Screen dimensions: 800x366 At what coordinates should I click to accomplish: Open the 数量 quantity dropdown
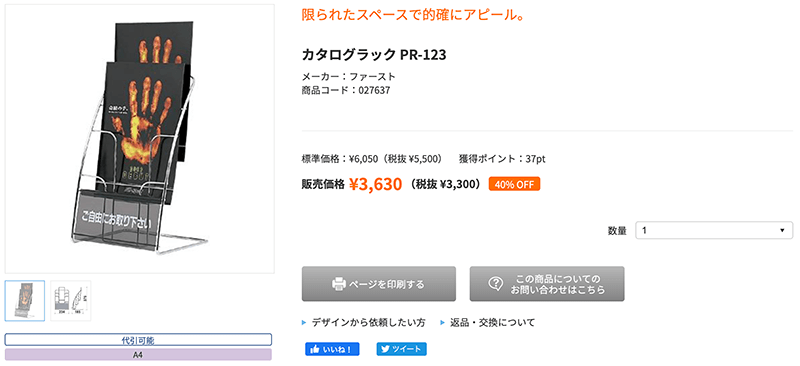click(714, 230)
